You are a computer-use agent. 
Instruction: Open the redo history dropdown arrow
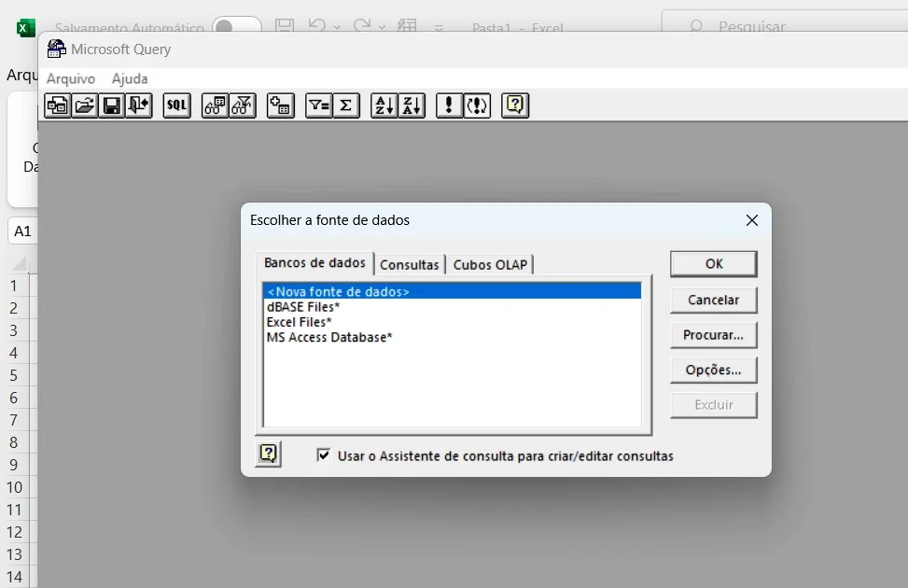[x=382, y=27]
